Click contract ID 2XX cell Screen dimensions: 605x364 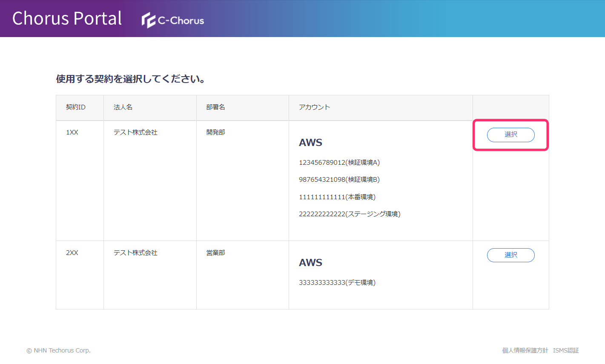tap(72, 253)
